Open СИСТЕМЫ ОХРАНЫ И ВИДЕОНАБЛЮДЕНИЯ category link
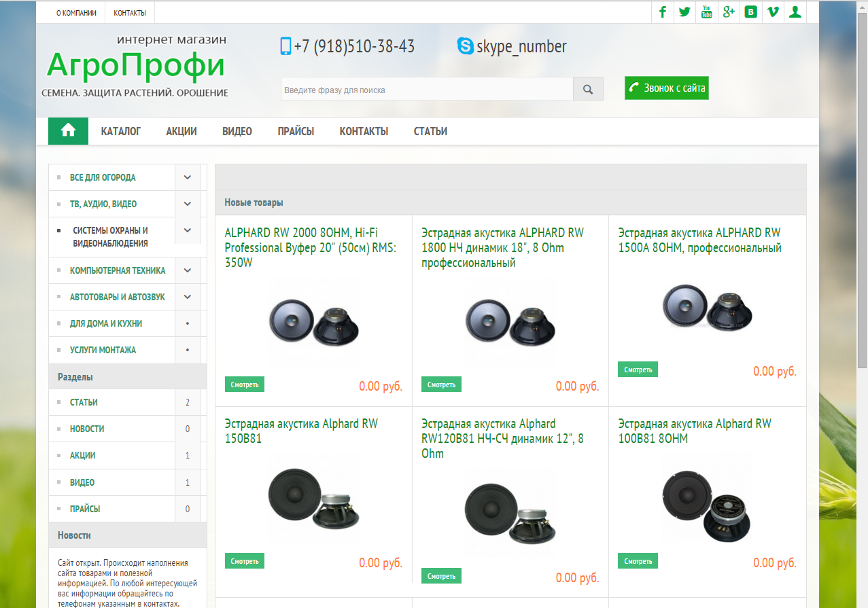This screenshot has height=608, width=868. pos(111,236)
